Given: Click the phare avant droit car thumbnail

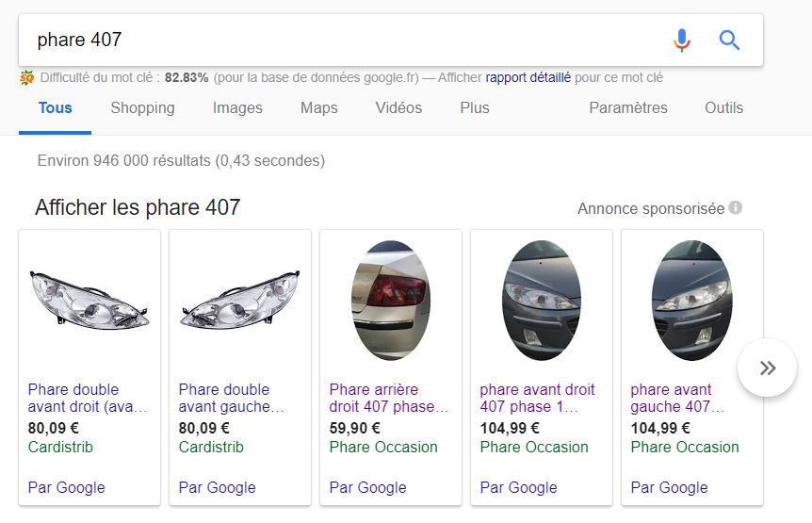Looking at the screenshot, I should click(542, 301).
